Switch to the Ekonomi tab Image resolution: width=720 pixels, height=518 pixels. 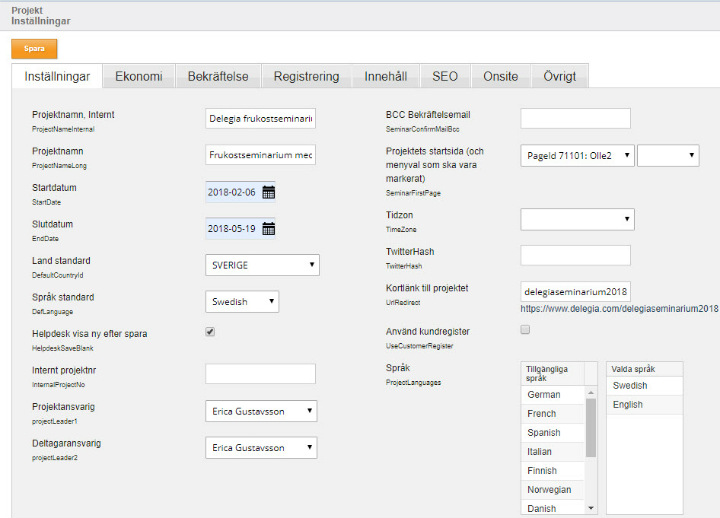coord(139,76)
